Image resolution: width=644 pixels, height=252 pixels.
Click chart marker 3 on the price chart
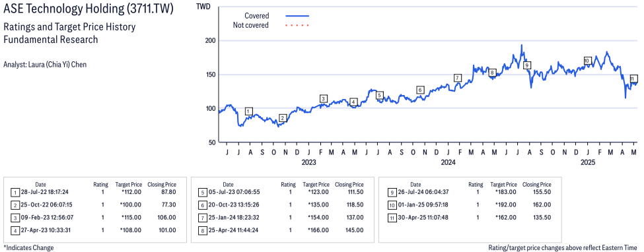point(324,98)
